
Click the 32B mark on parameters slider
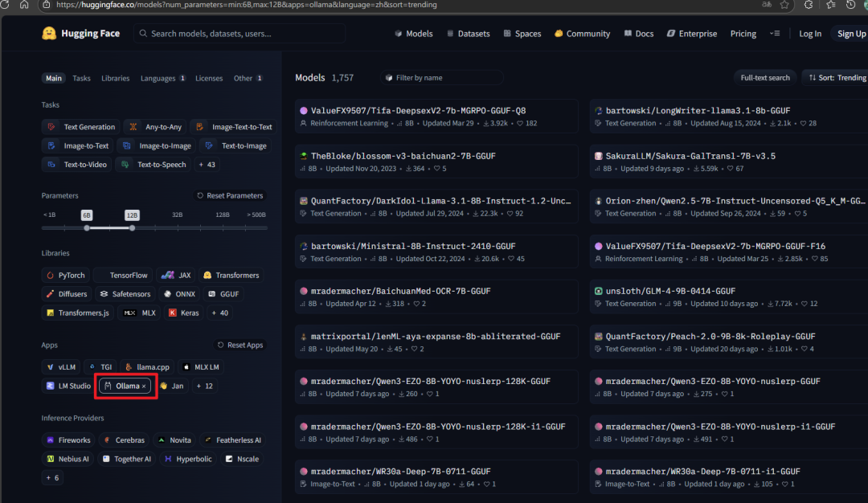[177, 215]
